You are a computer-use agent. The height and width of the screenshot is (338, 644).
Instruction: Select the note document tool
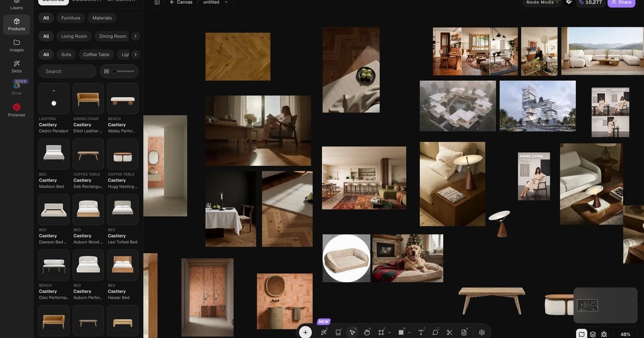(x=464, y=332)
